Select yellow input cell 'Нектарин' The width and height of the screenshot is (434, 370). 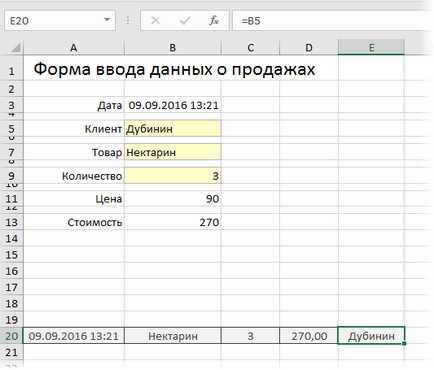(173, 152)
